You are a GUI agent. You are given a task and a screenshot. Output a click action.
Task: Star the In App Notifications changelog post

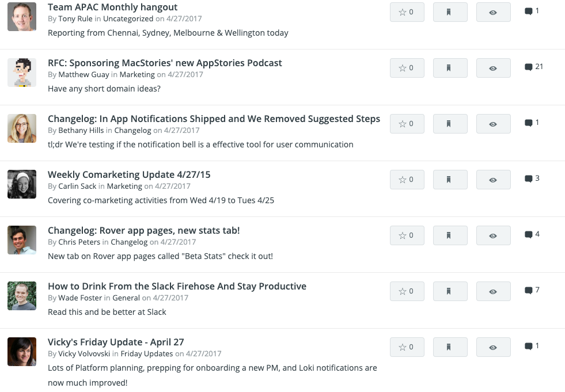coord(407,124)
